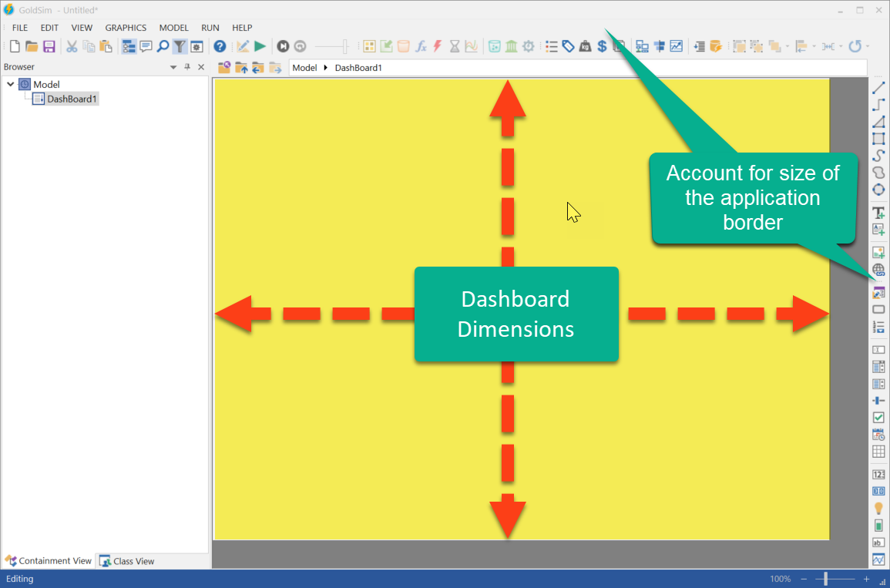Click the step-forward simulation button
Viewport: 890px width, 588px height.
pyautogui.click(x=283, y=46)
